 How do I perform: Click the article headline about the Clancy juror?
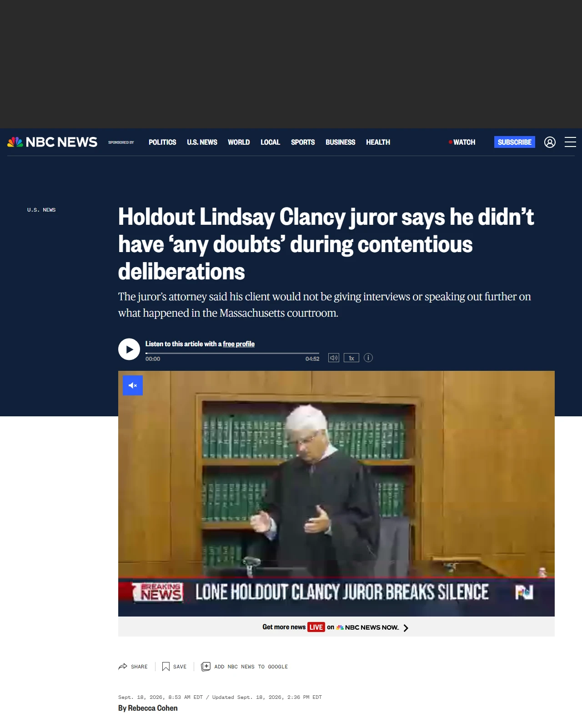[326, 244]
